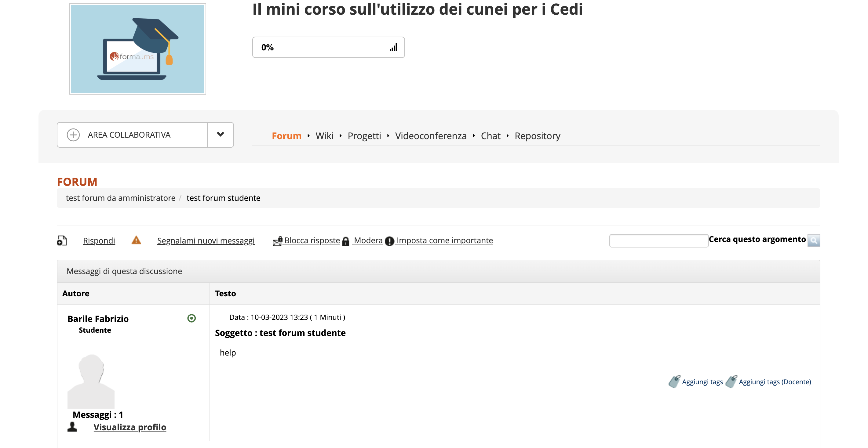The height and width of the screenshot is (448, 868).
Task: Click the plus circle in Area Collaborativa
Action: point(73,135)
